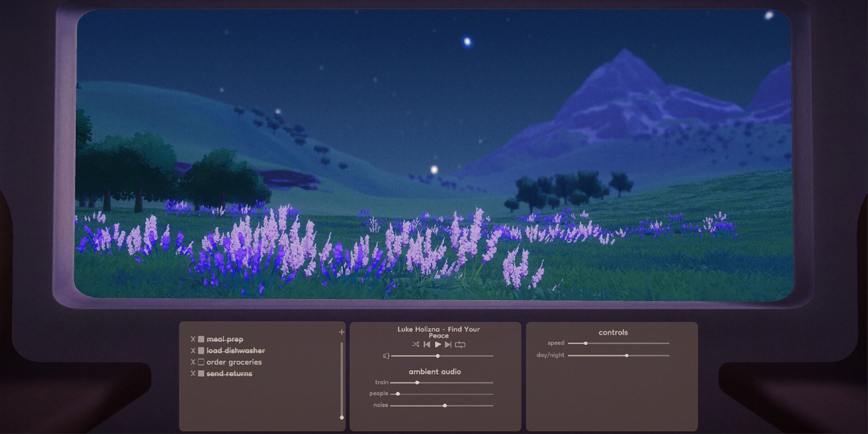Click the speed control slider handle
The image size is (868, 434).
coord(586,343)
